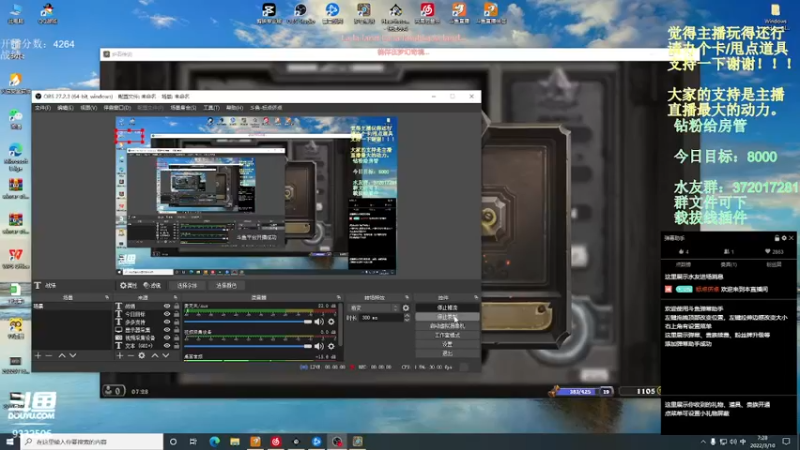Open filters for the selected OBS source
The image size is (800, 450).
click(152, 285)
